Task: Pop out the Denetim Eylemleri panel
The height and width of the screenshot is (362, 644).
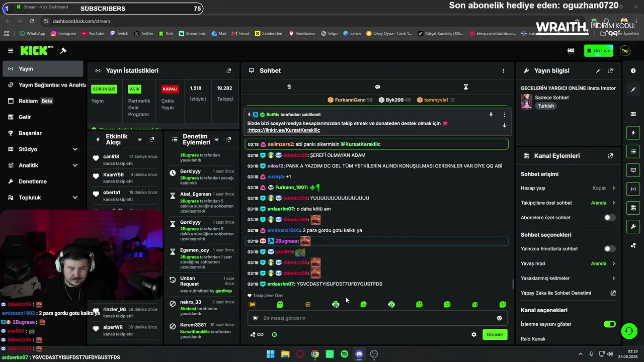Action: tap(228, 140)
